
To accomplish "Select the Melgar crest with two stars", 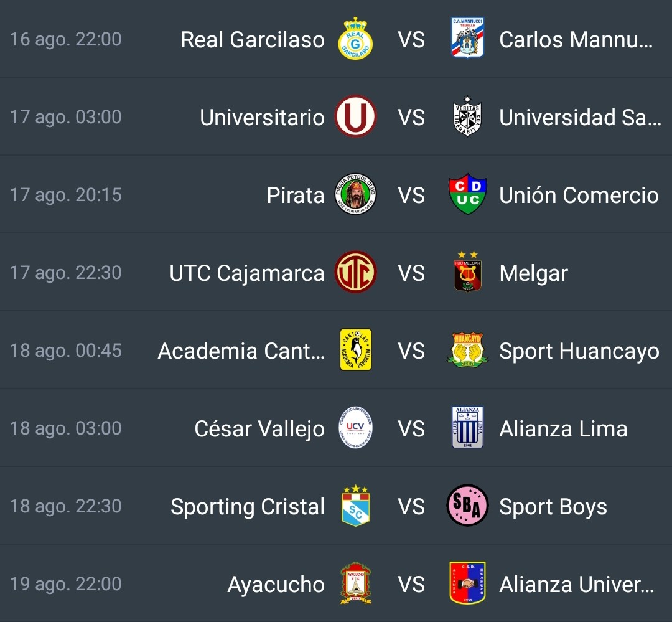I will coord(467,272).
